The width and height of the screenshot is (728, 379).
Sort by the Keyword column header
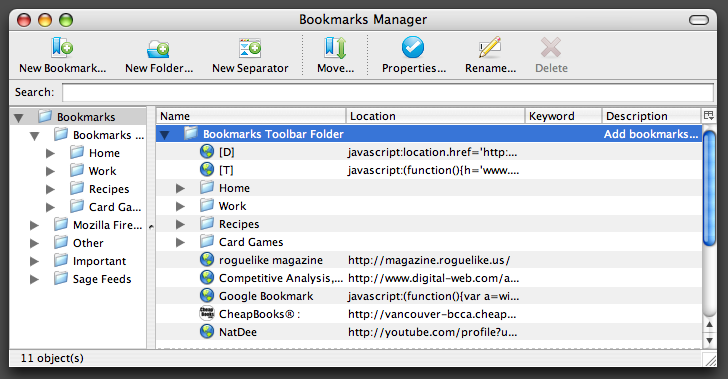pyautogui.click(x=564, y=116)
